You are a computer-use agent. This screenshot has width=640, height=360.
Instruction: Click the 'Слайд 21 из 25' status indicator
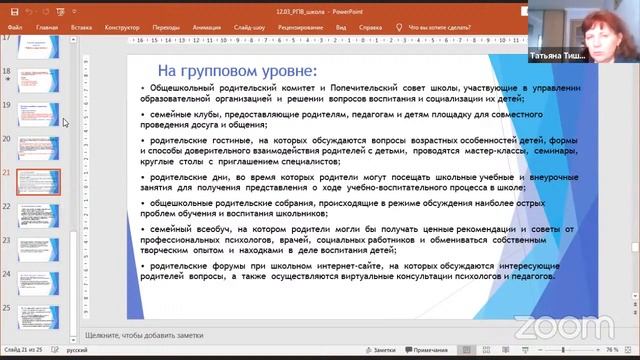(x=23, y=350)
